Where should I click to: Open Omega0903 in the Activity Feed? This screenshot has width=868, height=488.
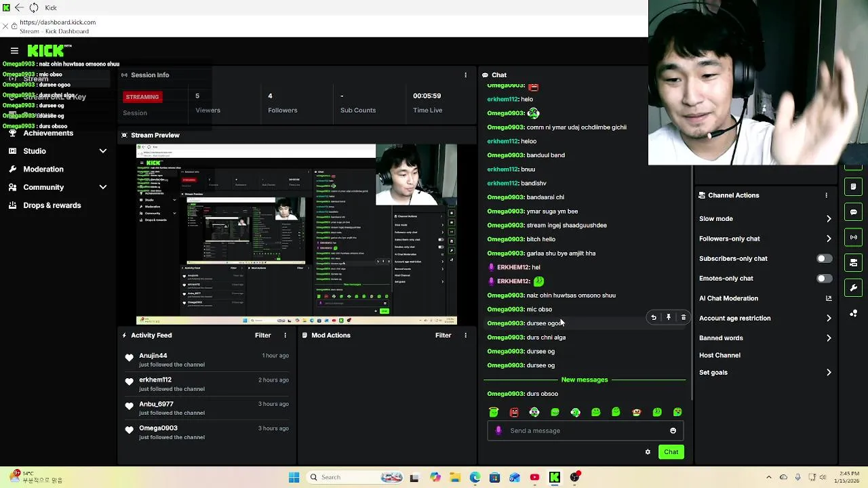click(158, 428)
